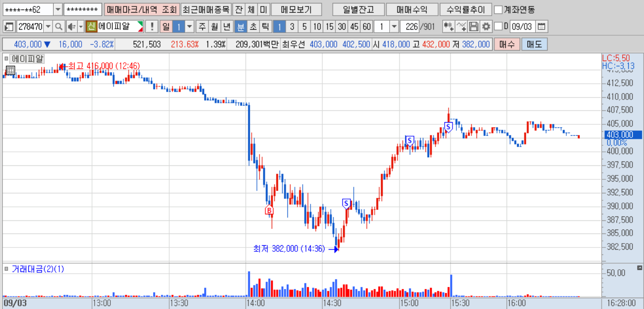The width and height of the screenshot is (644, 309).
Task: Click the grid table icon on the chart
Action: (10, 70)
